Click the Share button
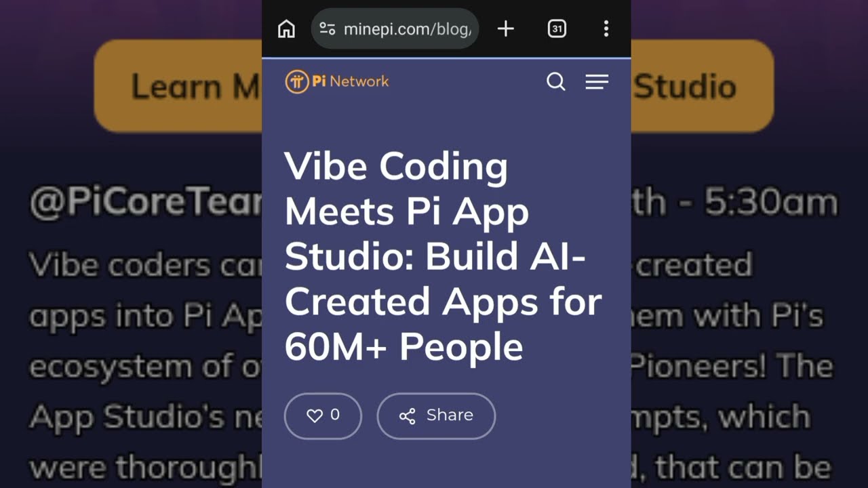 (436, 415)
